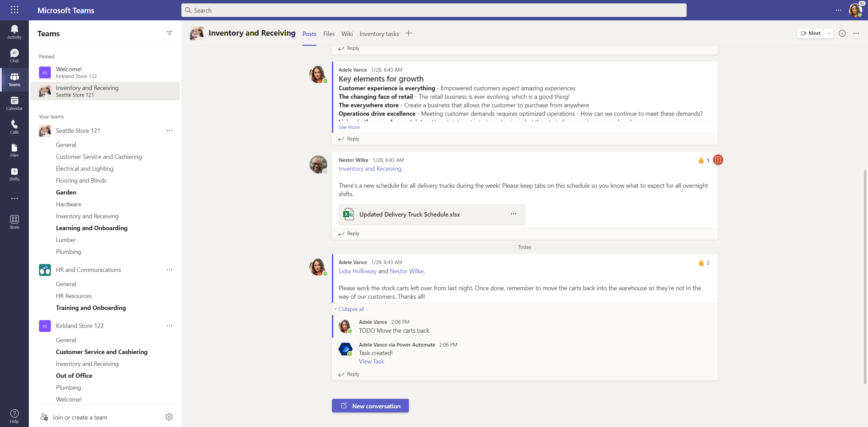Open the created task via View Task
Viewport: 868px width, 427px height.
click(371, 361)
